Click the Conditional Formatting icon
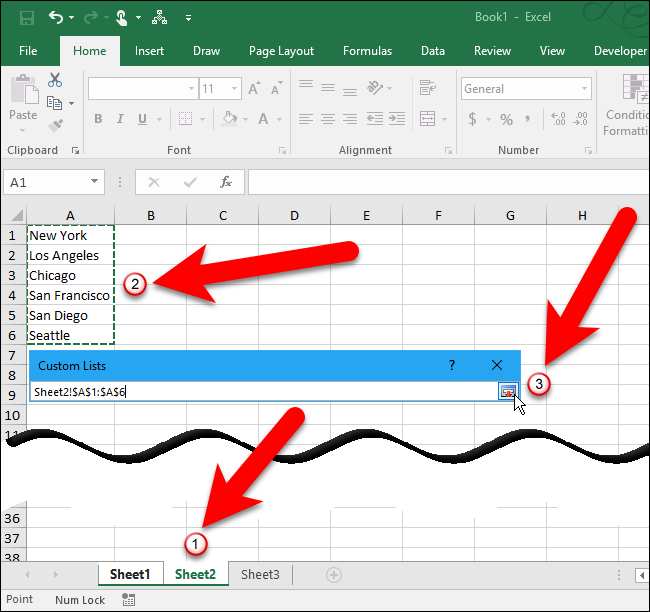Image resolution: width=650 pixels, height=612 pixels. [x=635, y=88]
